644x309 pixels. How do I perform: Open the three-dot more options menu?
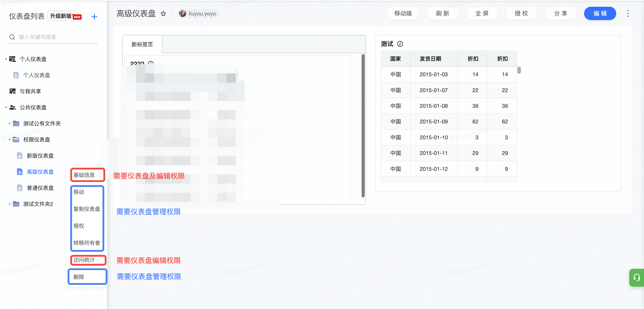pos(627,13)
